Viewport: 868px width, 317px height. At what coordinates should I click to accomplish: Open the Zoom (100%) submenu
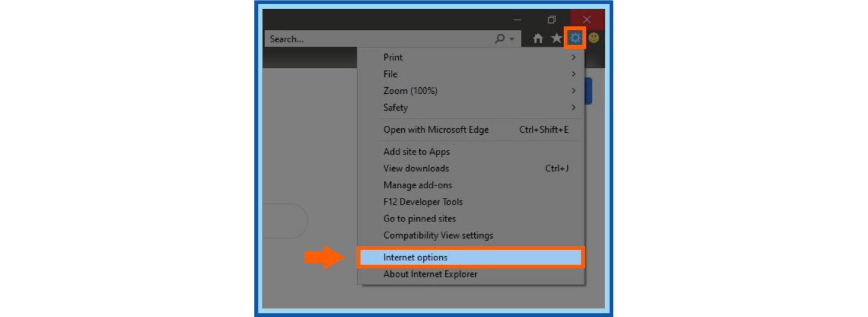coord(471,91)
